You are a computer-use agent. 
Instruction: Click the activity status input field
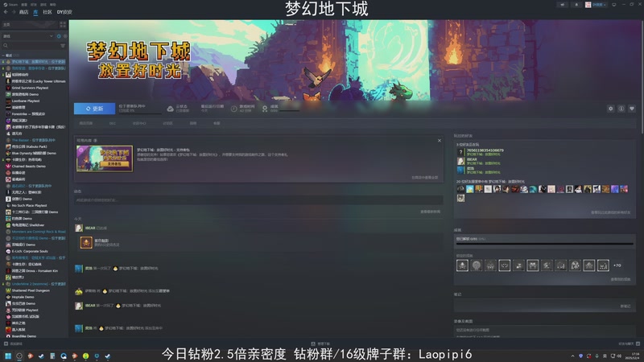[258, 200]
